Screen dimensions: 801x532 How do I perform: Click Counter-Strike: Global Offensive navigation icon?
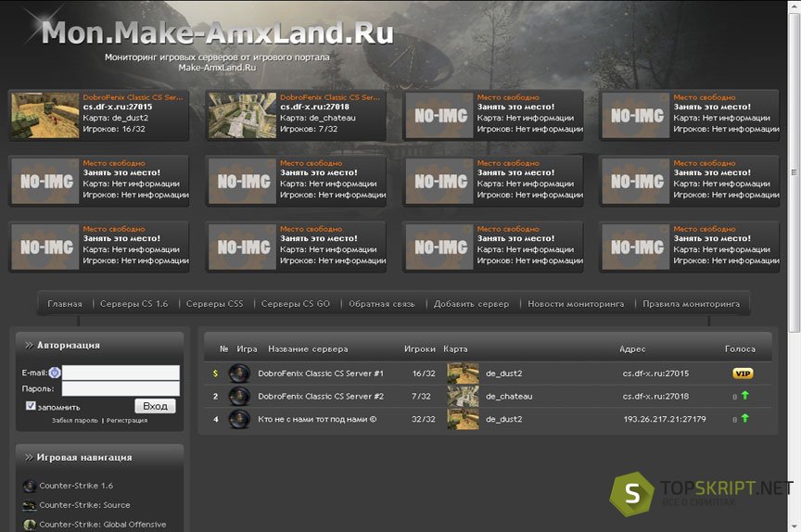(x=30, y=525)
